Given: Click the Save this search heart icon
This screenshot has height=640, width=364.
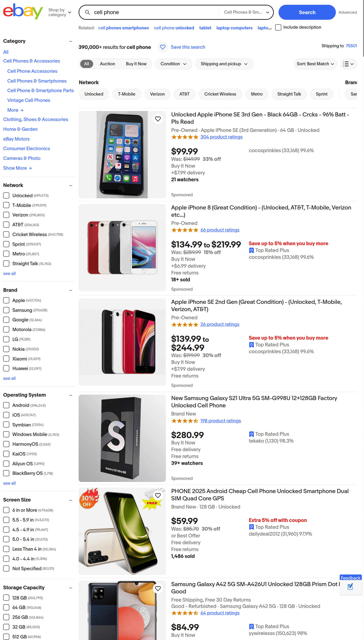Looking at the screenshot, I should pos(162,47).
